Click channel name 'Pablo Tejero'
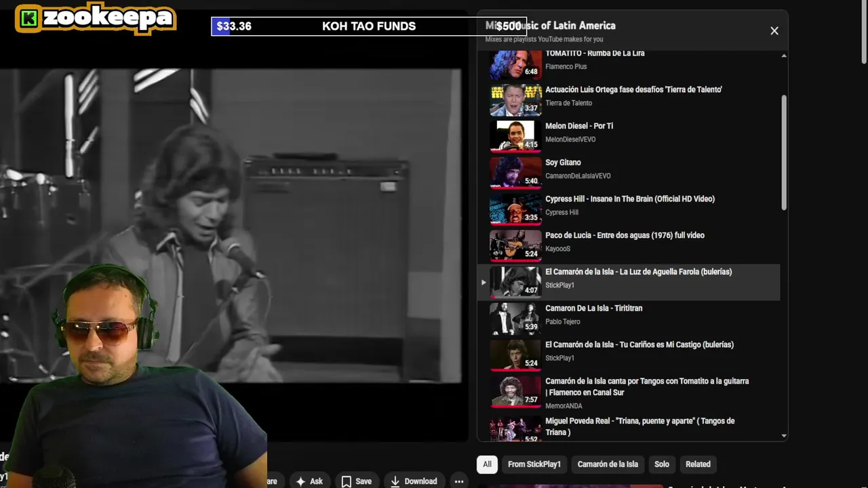The width and height of the screenshot is (868, 488). 563,322
